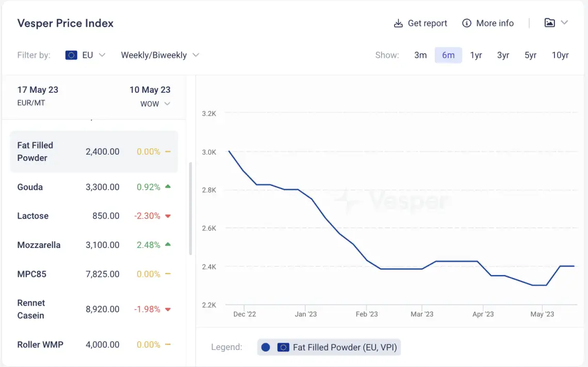Open the WOW comparison dropdown

point(155,104)
